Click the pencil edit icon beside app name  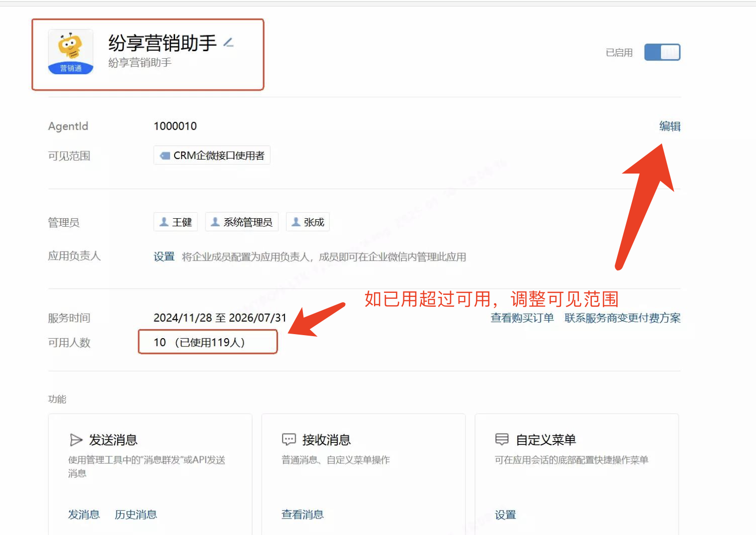[228, 43]
